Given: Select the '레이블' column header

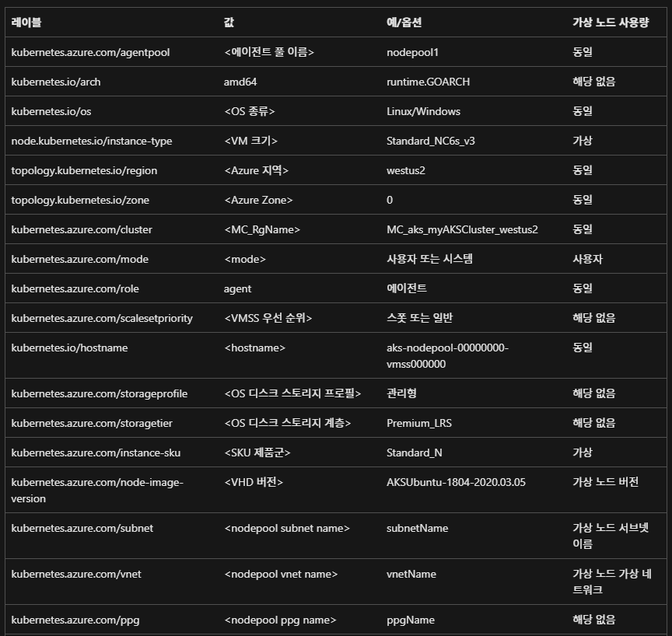Looking at the screenshot, I should pyautogui.click(x=26, y=23).
